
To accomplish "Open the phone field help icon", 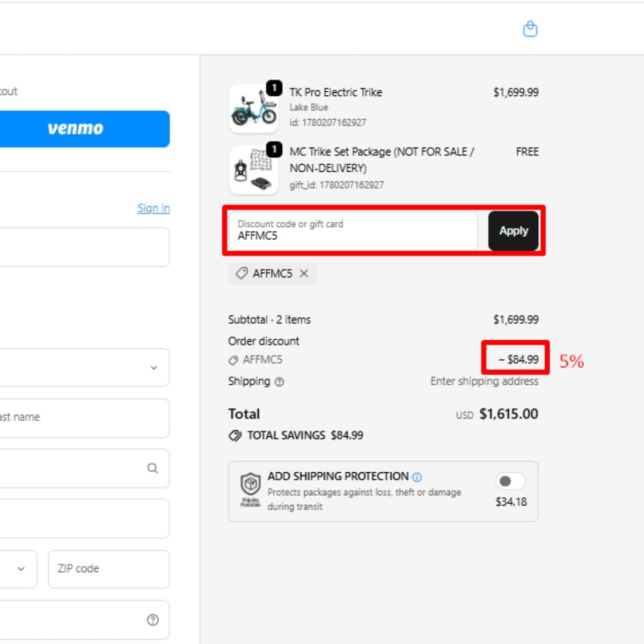I will 153,620.
